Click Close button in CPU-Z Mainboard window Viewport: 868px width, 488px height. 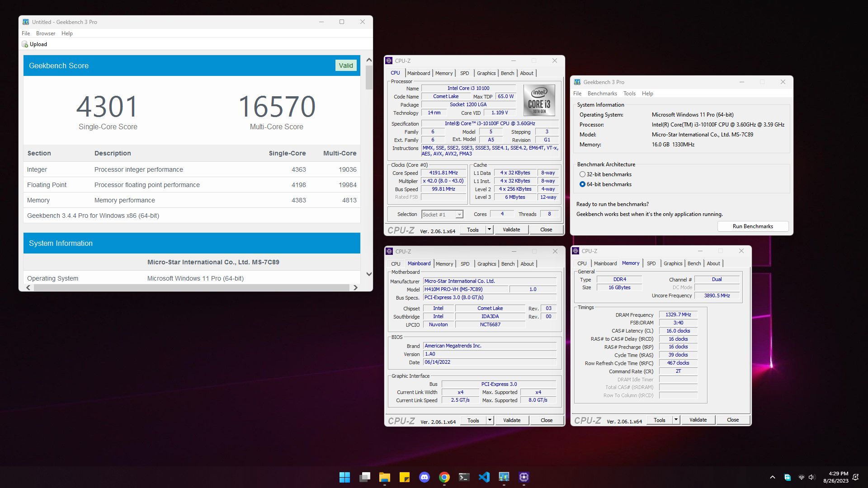[x=547, y=420]
